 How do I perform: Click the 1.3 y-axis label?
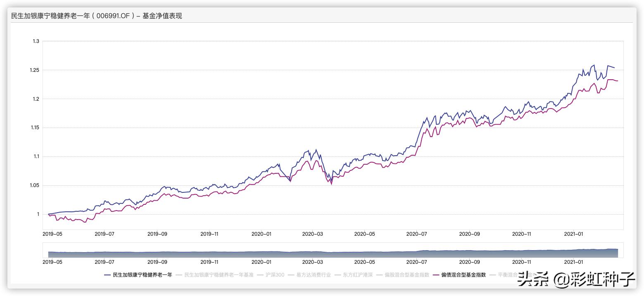[x=36, y=41]
